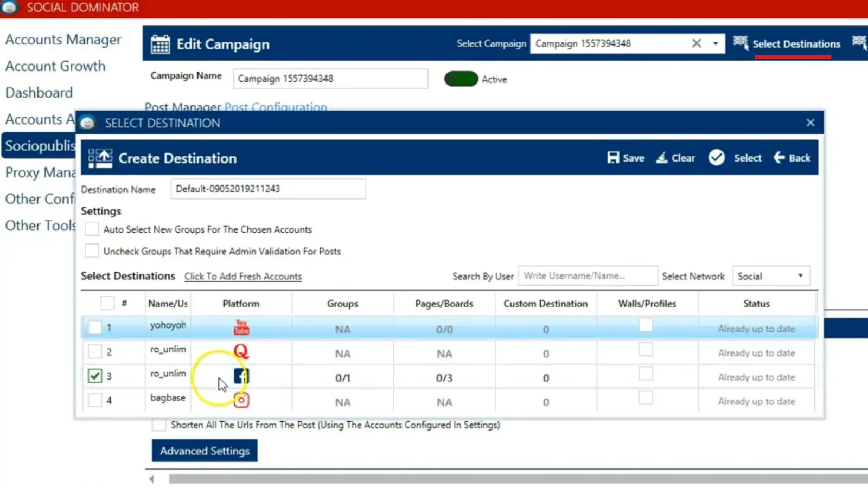Click the Quora platform icon in row 2
Viewport: 868px width, 488px height.
tap(241, 352)
